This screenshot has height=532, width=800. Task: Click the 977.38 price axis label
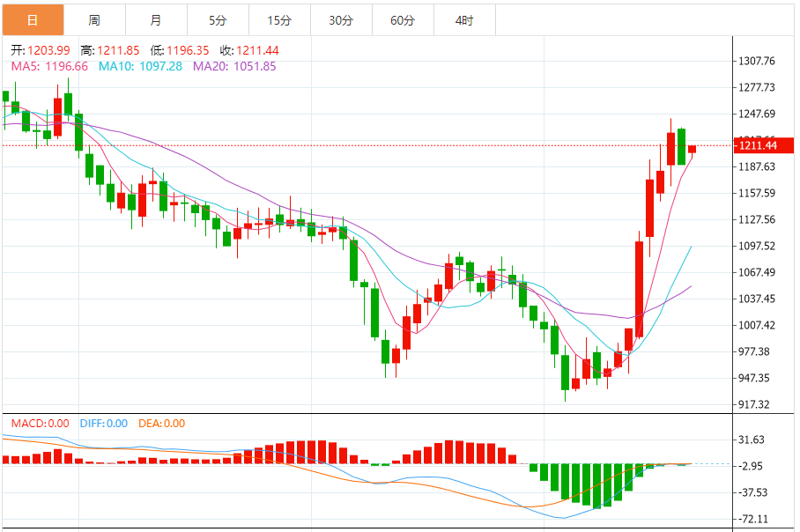click(x=753, y=352)
